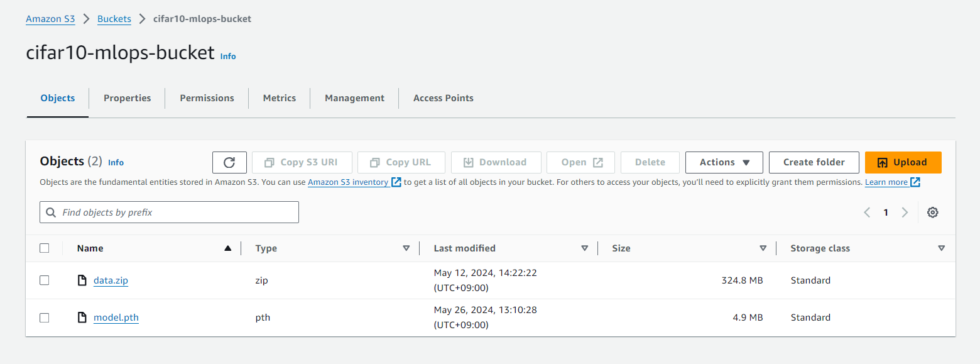Sort by Size column arrow
This screenshot has width=980, height=364.
click(x=763, y=248)
